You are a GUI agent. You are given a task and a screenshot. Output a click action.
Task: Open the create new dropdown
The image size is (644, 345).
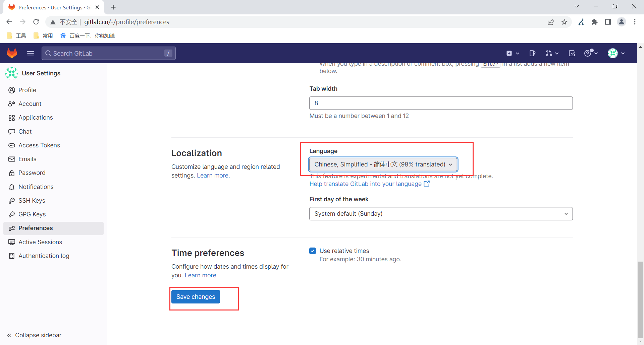pyautogui.click(x=513, y=53)
